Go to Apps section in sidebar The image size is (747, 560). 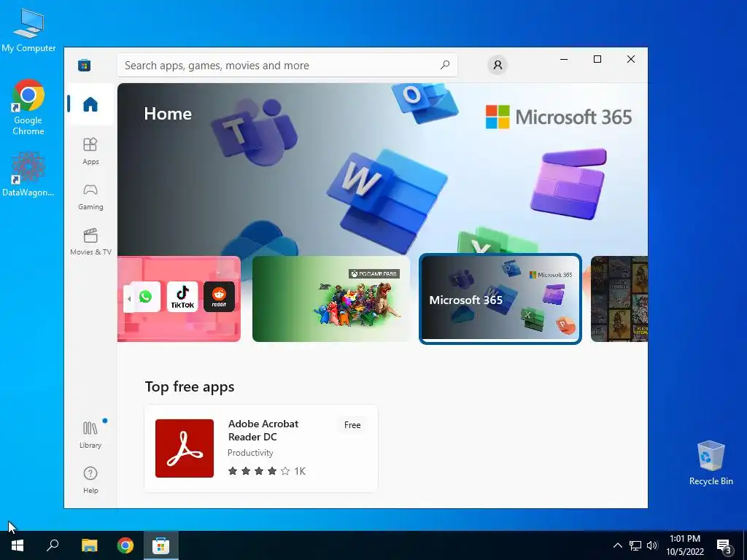(x=90, y=151)
